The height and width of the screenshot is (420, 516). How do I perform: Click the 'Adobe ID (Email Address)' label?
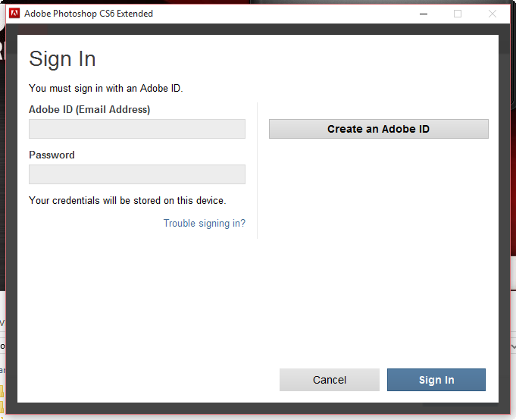(89, 109)
